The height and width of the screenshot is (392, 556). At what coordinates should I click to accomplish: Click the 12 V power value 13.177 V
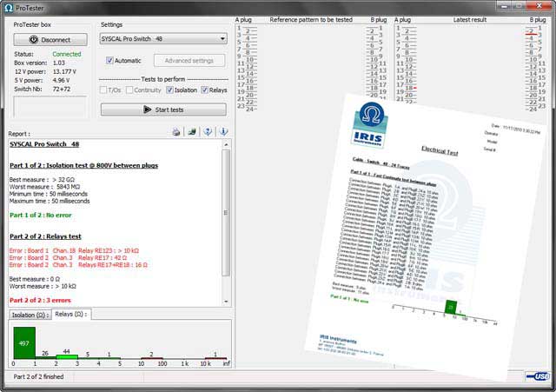(64, 71)
